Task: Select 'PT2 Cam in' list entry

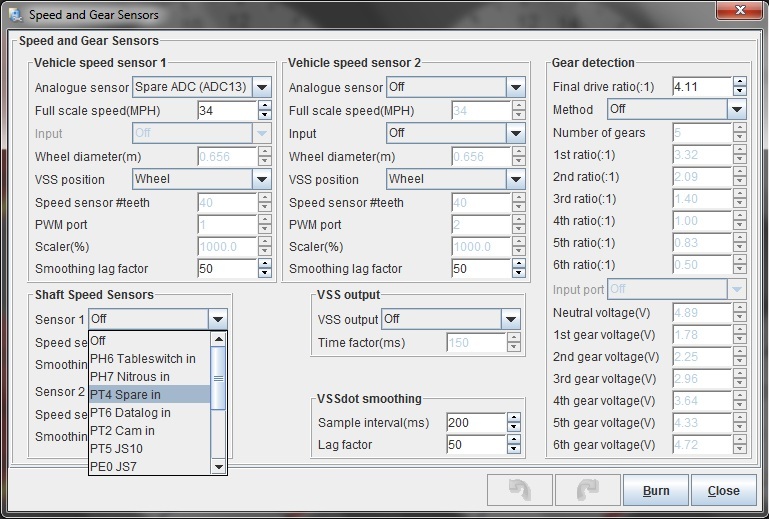Action: pyautogui.click(x=150, y=430)
